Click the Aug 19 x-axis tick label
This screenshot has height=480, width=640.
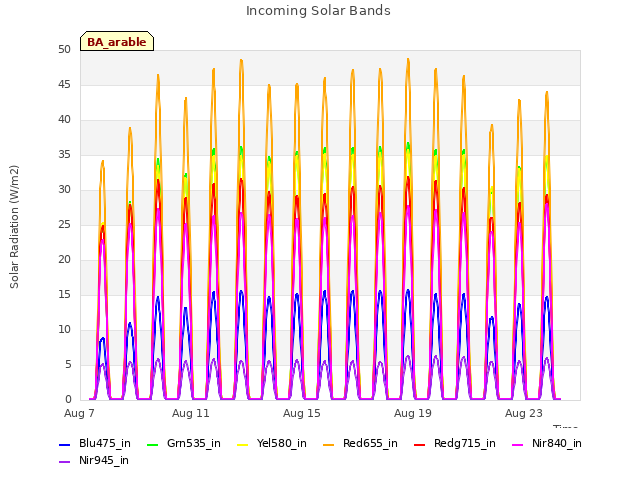tap(413, 413)
